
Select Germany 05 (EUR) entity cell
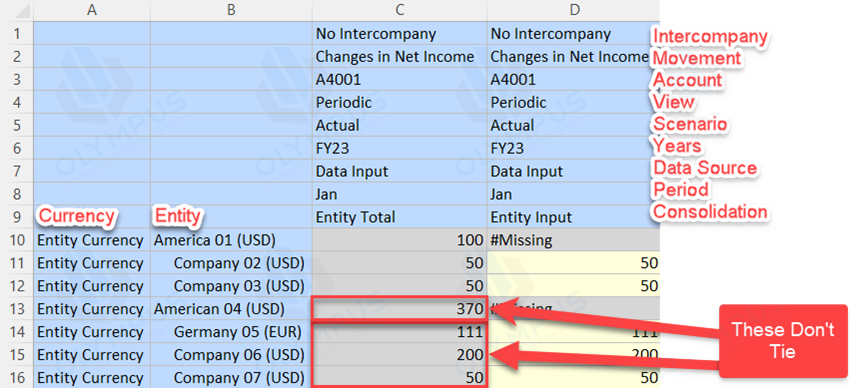pos(231,332)
